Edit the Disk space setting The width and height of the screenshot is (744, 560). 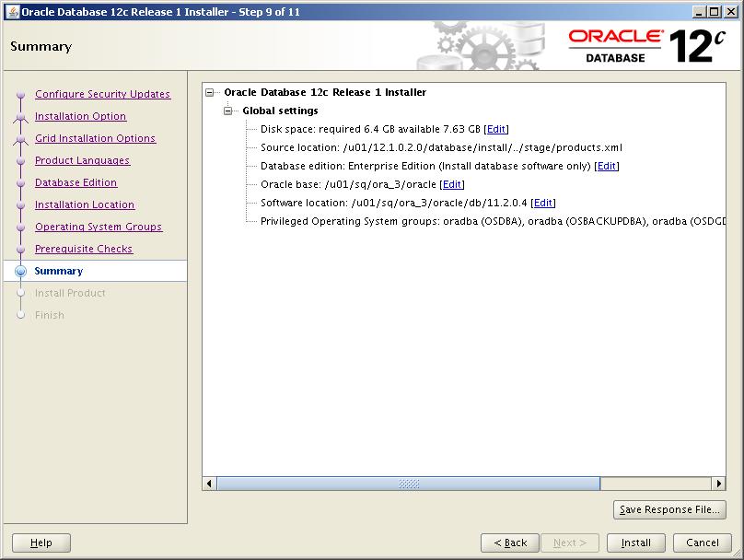[x=495, y=129]
